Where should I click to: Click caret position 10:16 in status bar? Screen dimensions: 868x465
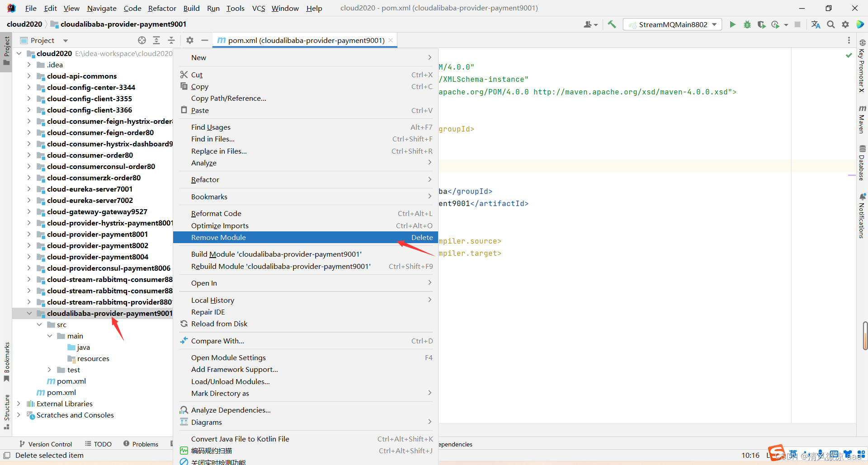(750, 455)
